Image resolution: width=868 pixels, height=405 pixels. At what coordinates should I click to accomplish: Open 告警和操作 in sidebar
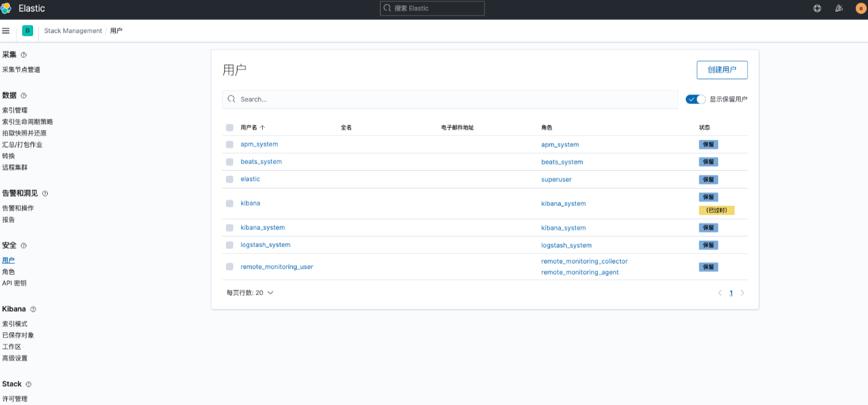[18, 208]
